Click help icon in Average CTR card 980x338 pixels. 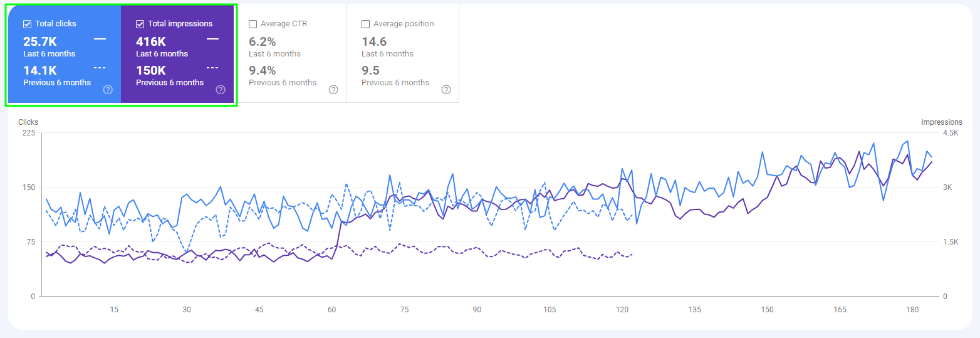pos(333,90)
